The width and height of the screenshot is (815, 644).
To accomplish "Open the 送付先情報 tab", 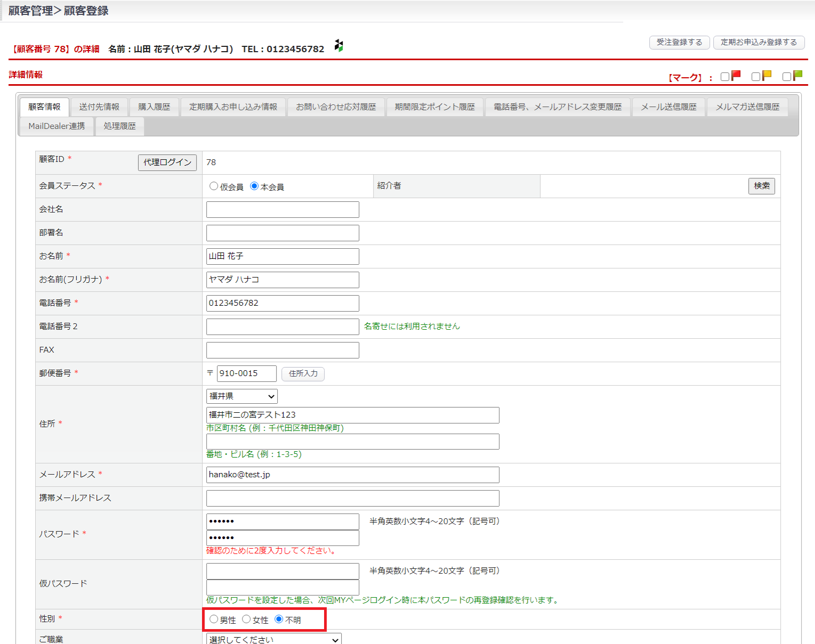I will (99, 107).
